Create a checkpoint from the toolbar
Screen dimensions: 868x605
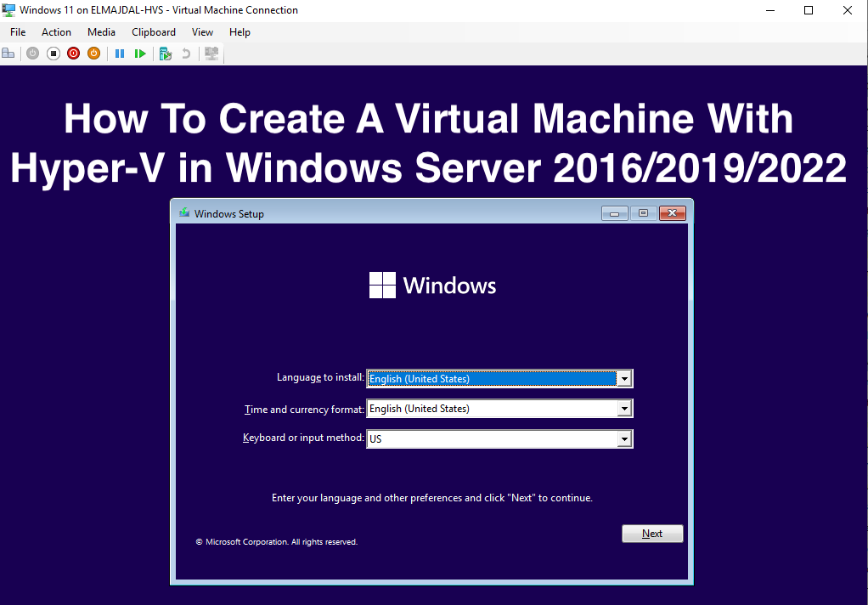pos(166,54)
